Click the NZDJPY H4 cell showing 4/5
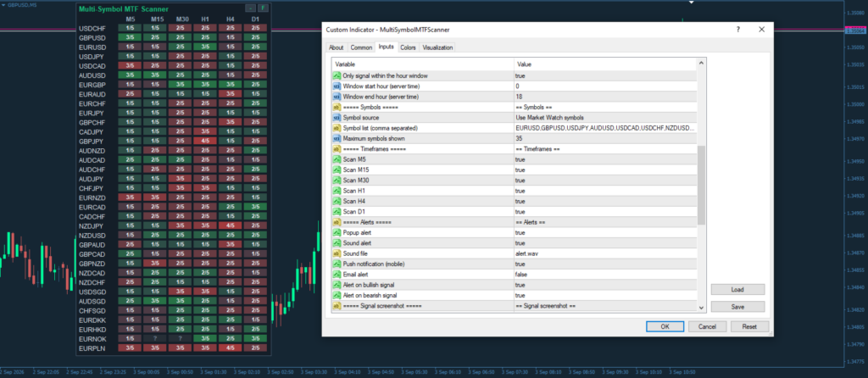The height and width of the screenshot is (378, 868). coord(230,225)
